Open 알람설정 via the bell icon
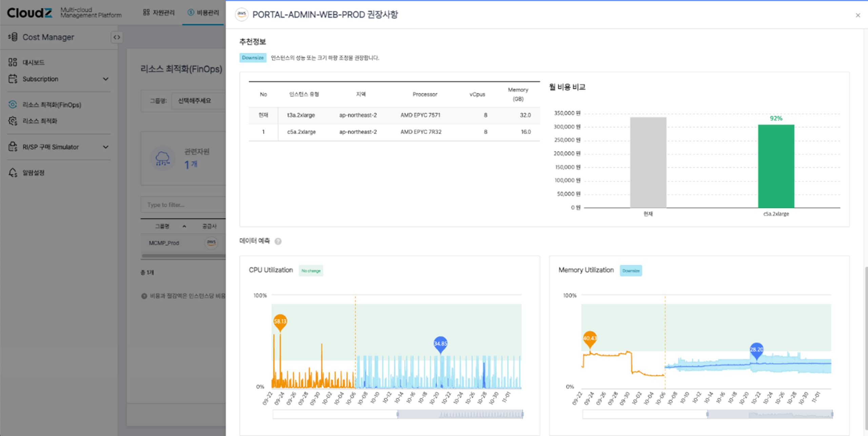 13,173
